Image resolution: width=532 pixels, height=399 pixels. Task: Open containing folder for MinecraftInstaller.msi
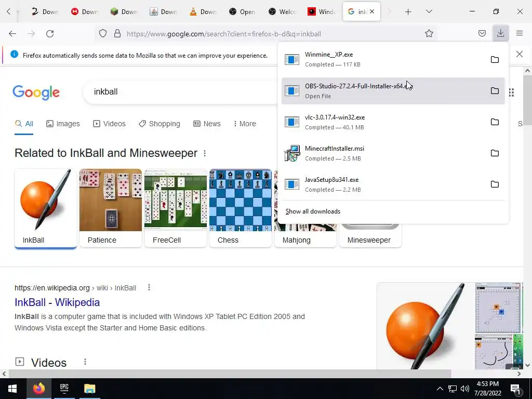(x=495, y=153)
